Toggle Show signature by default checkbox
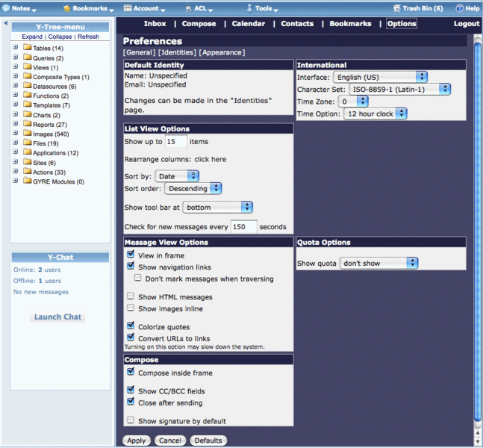Image resolution: width=483 pixels, height=448 pixels. click(x=131, y=421)
